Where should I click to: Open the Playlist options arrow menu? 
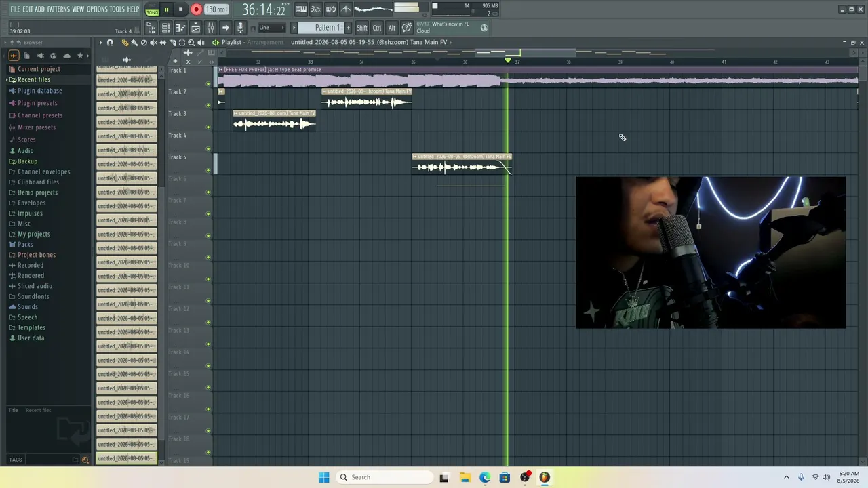coord(100,43)
